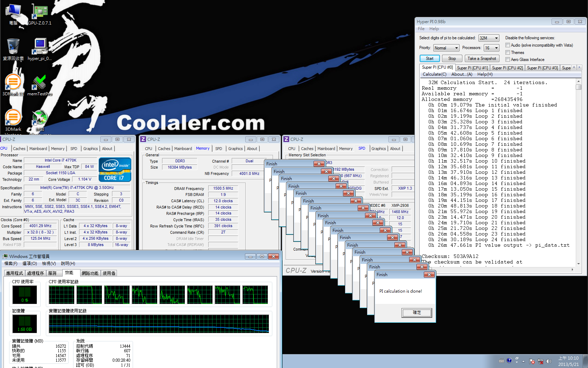Tick the Audio service checkbox in Hyper PI
588x368 pixels.
click(507, 45)
